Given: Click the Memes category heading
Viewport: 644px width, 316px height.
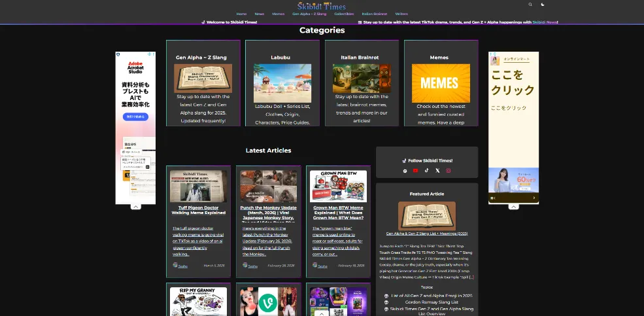Looking at the screenshot, I should [439, 58].
